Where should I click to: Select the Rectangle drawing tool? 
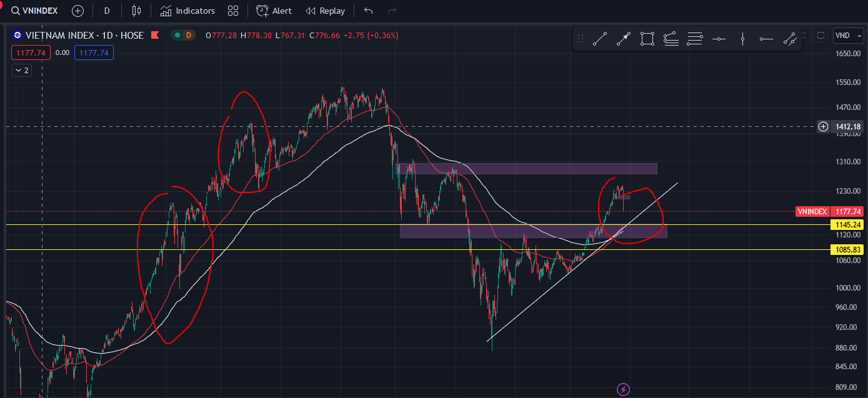pos(647,39)
